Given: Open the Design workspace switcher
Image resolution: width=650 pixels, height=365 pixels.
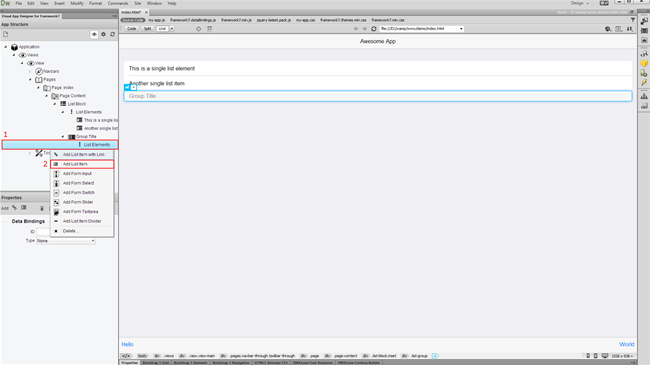Looking at the screenshot, I should (580, 3).
